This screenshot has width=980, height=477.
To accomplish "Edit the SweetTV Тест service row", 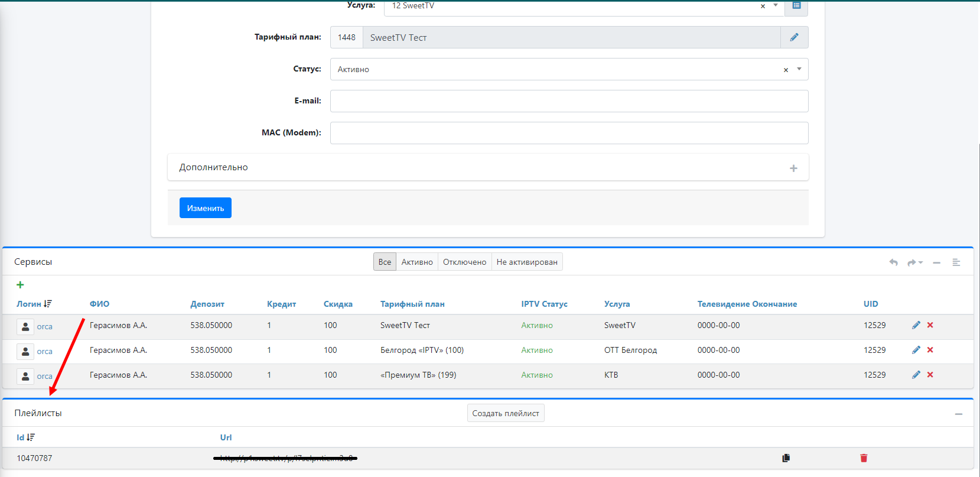I will (x=916, y=325).
